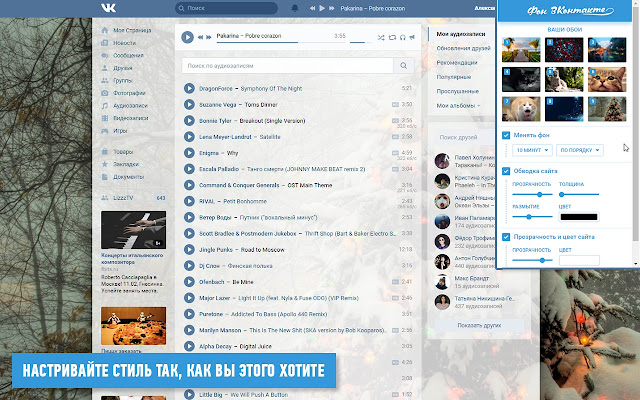The height and width of the screenshot is (400, 640).
Task: Open friend Татьяна Никишина audio
Action: (x=484, y=298)
